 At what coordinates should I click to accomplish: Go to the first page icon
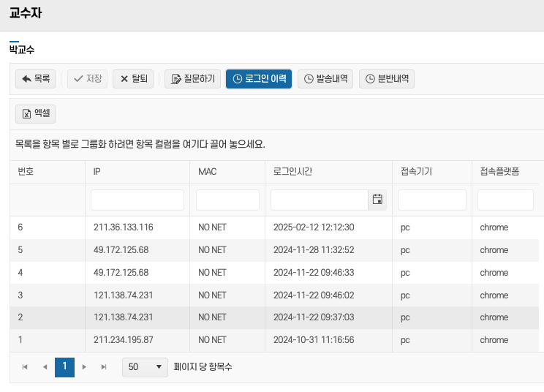point(25,367)
